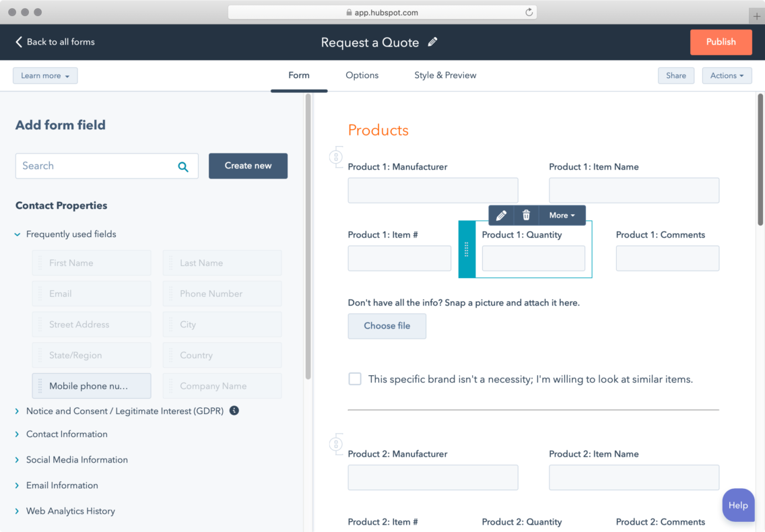The width and height of the screenshot is (765, 532).
Task: Open the More dropdown above Quantity field
Action: click(x=562, y=215)
